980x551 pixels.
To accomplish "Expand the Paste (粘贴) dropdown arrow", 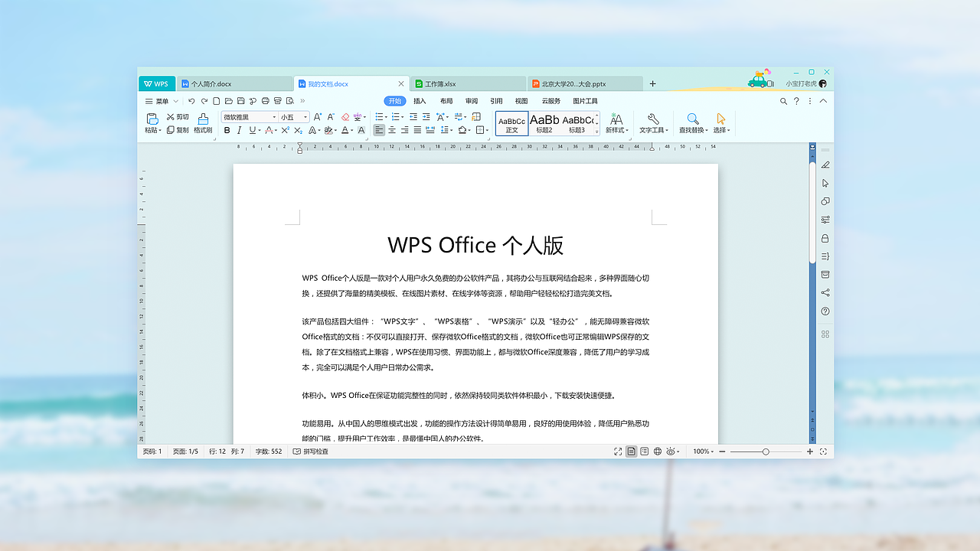I will pos(160,131).
